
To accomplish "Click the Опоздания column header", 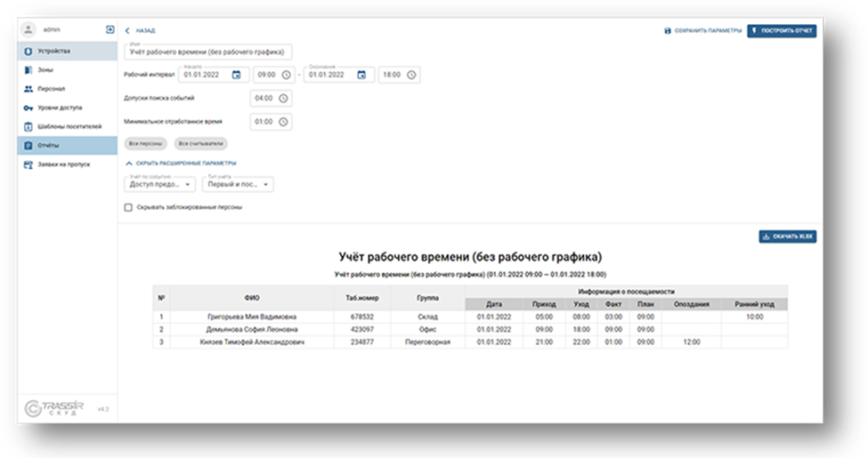I will pyautogui.click(x=692, y=304).
